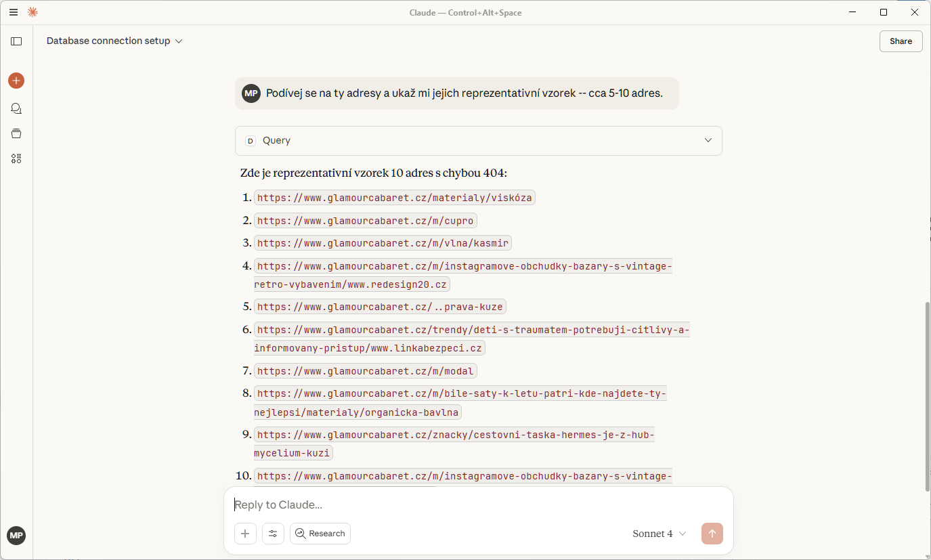
Task: Click the glamourcabaret.cz/m/cupro URL
Action: click(x=366, y=221)
